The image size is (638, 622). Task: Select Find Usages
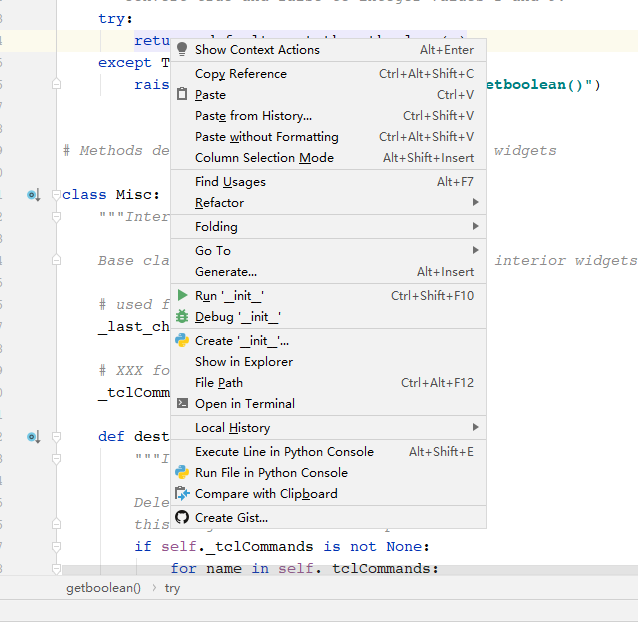tap(328, 181)
